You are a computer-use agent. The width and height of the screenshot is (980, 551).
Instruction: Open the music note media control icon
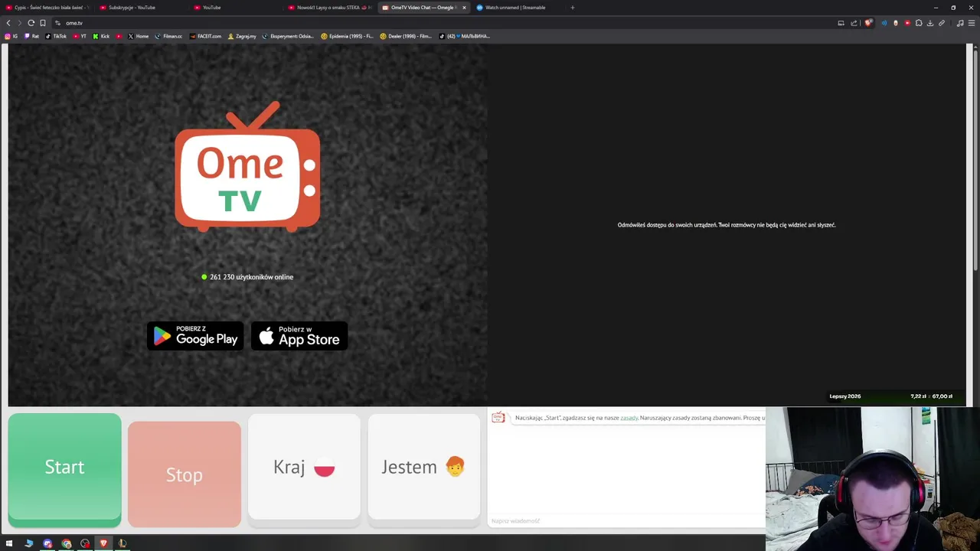point(960,23)
